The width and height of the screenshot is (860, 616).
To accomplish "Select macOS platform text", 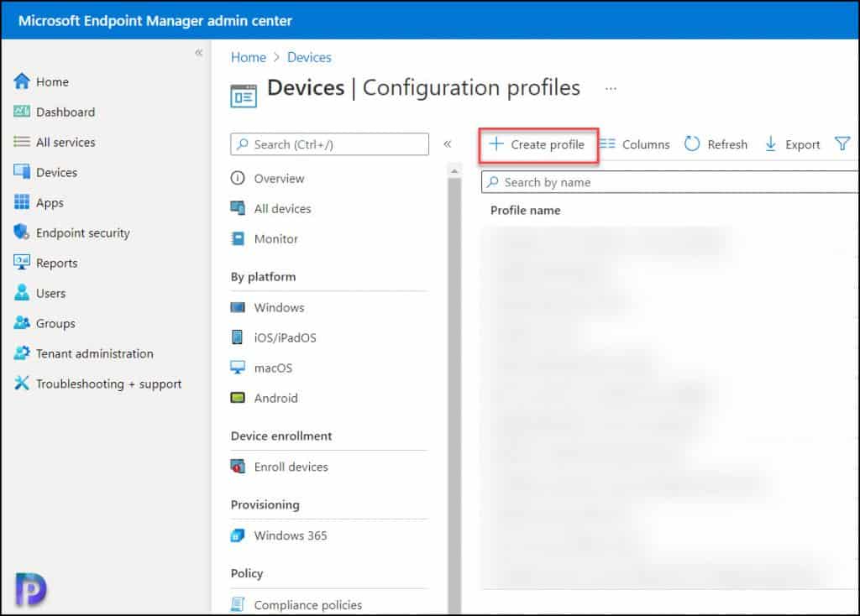I will pos(273,368).
